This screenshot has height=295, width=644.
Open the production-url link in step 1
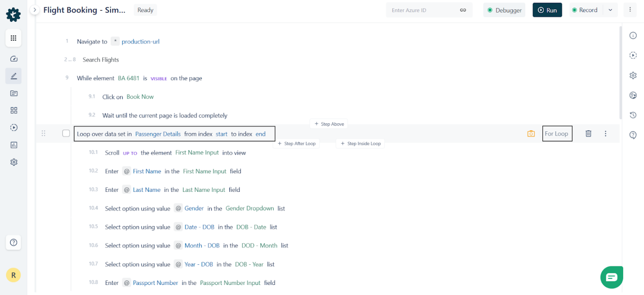[x=140, y=42]
